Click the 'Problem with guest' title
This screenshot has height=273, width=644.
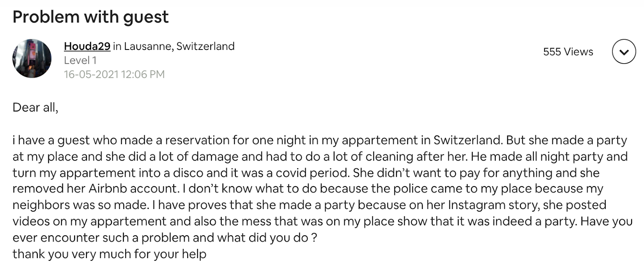(91, 17)
